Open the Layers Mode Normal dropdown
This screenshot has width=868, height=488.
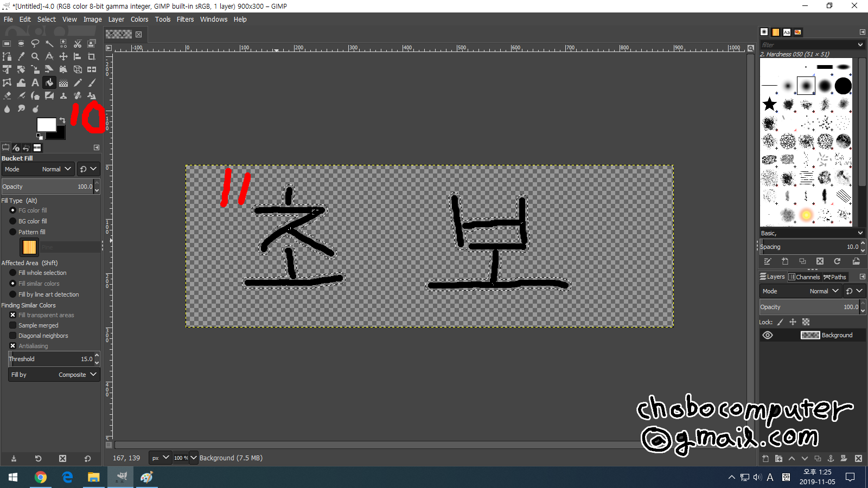click(x=800, y=291)
